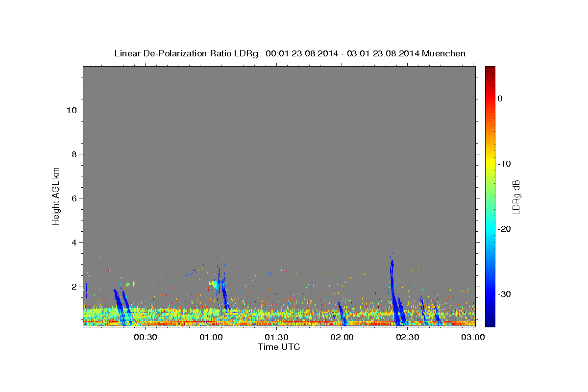This screenshot has height=392, width=588.
Task: Click the 'LDRg dB' colorbar label
Action: (x=516, y=197)
